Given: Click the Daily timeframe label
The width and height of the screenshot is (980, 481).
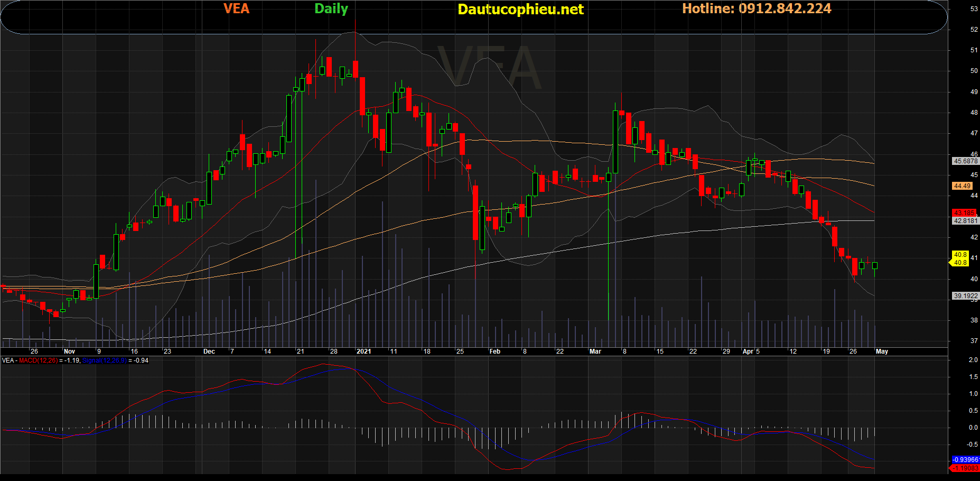Looking at the screenshot, I should (x=331, y=9).
